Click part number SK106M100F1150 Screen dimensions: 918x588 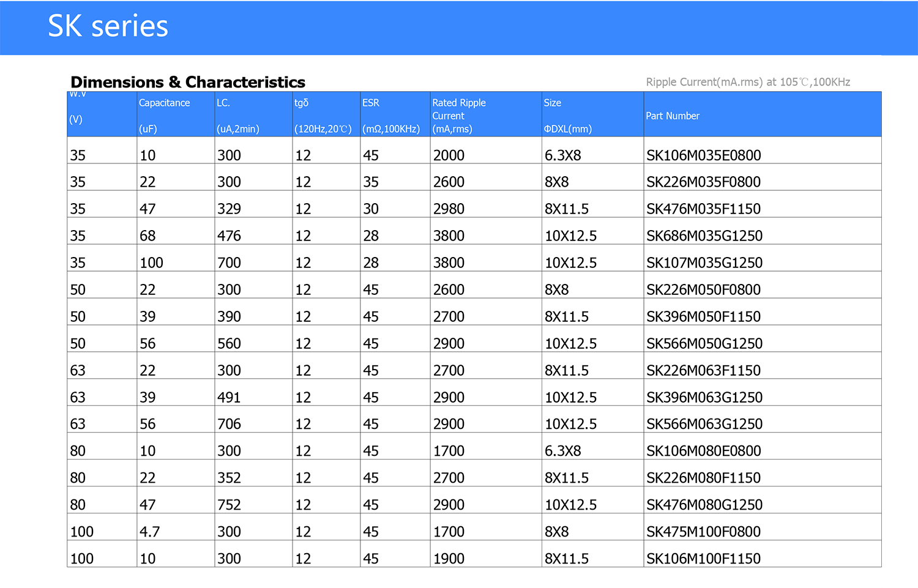(x=703, y=559)
